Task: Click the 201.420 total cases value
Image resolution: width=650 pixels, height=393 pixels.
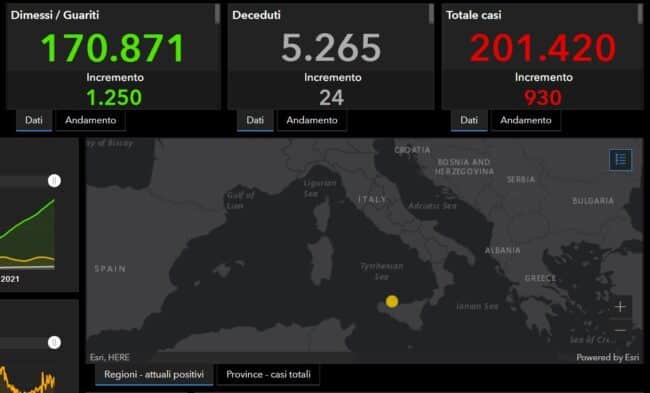Action: [x=543, y=48]
